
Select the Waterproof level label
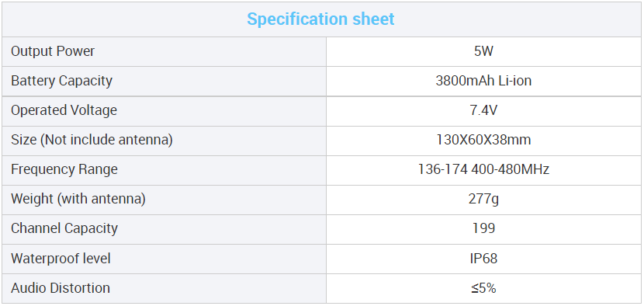(x=61, y=259)
